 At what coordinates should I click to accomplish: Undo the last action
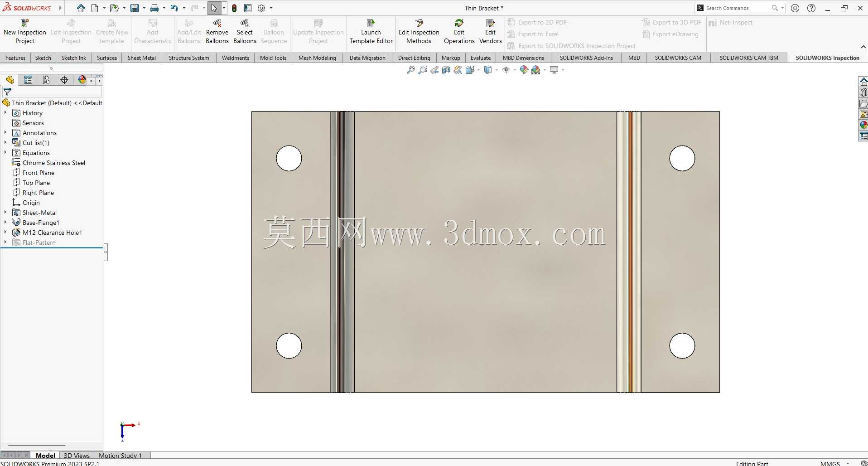pyautogui.click(x=174, y=8)
